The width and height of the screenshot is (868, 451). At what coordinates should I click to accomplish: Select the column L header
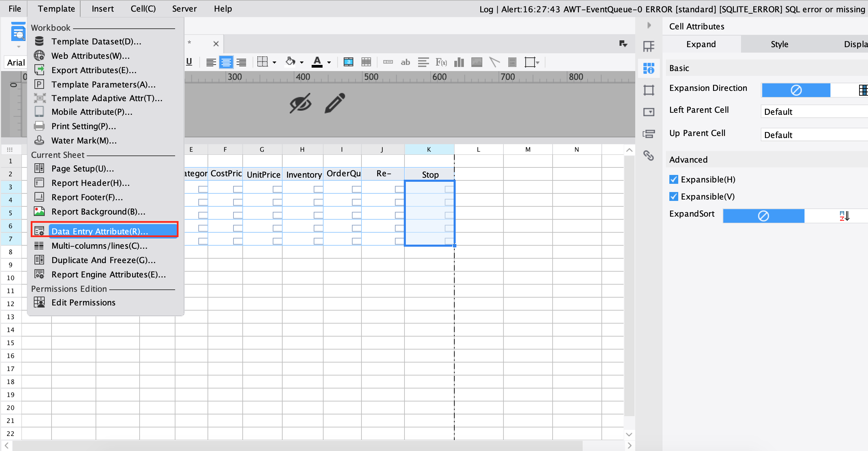478,149
